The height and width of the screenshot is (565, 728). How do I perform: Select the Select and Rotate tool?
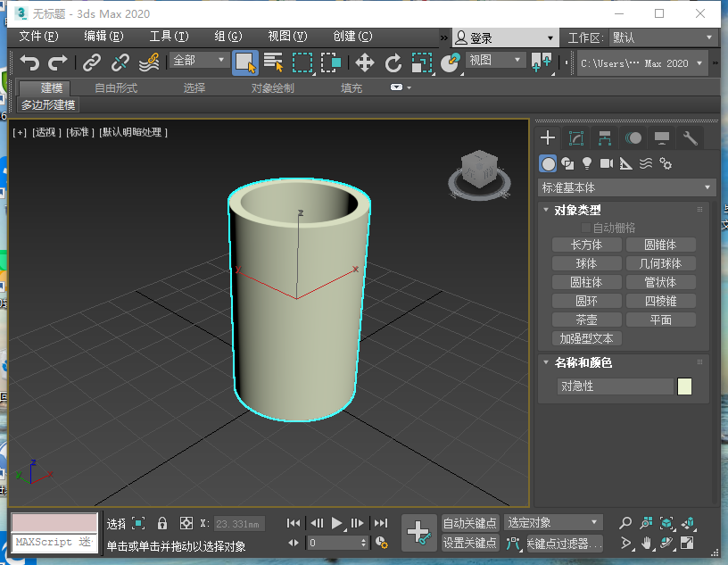tap(393, 62)
